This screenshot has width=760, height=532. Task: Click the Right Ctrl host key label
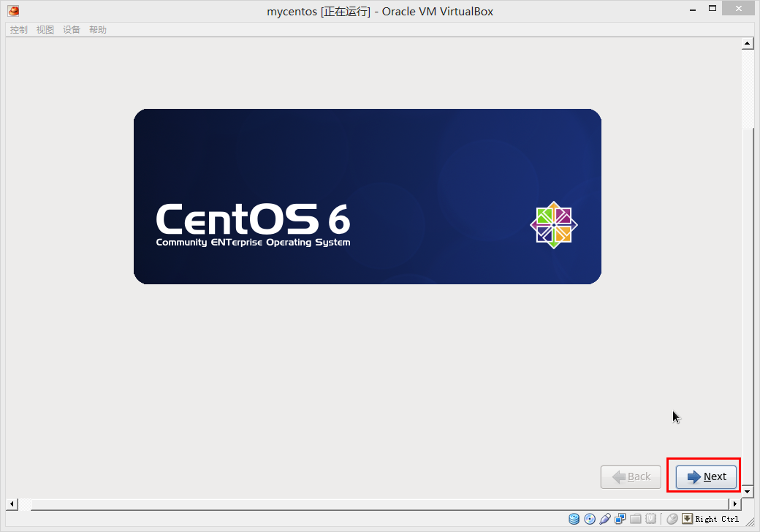(x=717, y=519)
